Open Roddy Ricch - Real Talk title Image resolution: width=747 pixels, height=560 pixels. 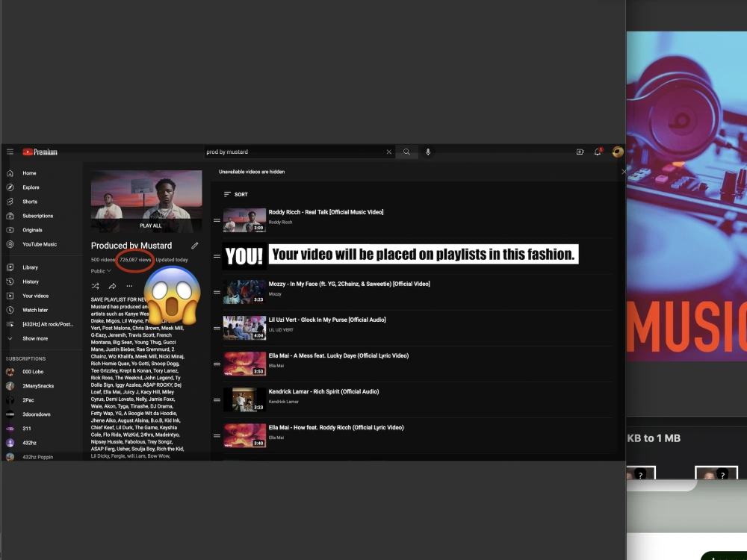[326, 212]
